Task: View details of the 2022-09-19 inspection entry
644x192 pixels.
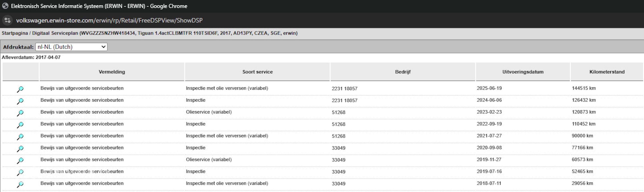Action: click(20, 125)
